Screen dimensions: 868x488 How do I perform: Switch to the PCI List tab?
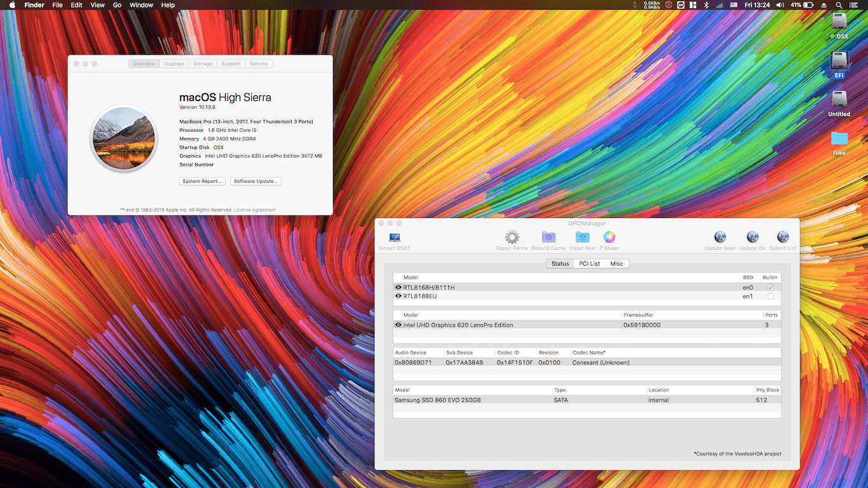pos(588,263)
